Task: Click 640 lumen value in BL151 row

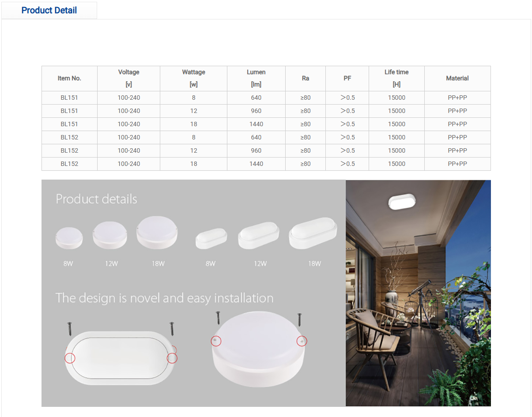Action: click(x=256, y=98)
